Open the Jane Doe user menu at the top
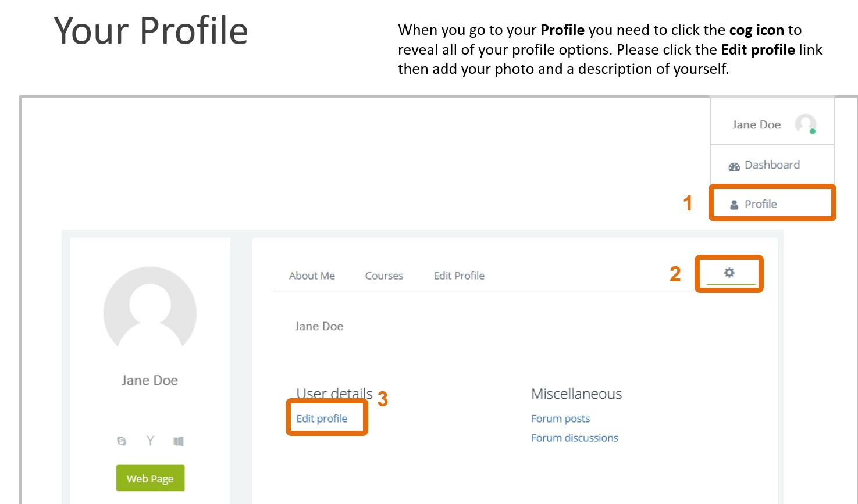The width and height of the screenshot is (858, 504). [756, 124]
